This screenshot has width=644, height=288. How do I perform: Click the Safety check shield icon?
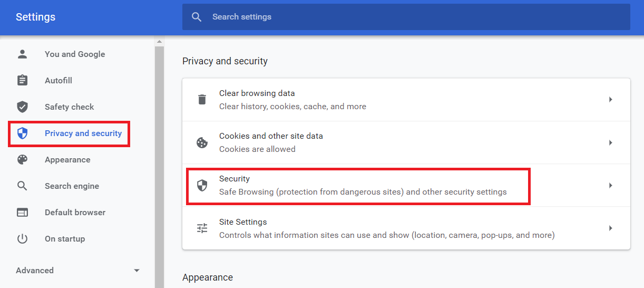point(22,107)
